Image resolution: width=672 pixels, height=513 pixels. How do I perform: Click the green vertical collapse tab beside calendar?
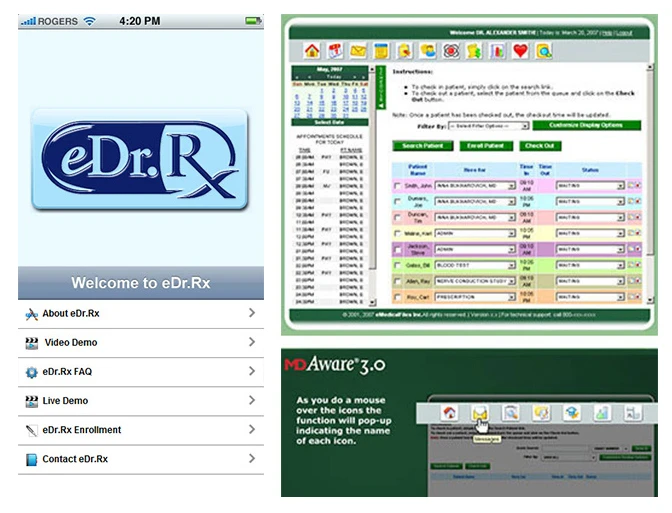[x=381, y=87]
